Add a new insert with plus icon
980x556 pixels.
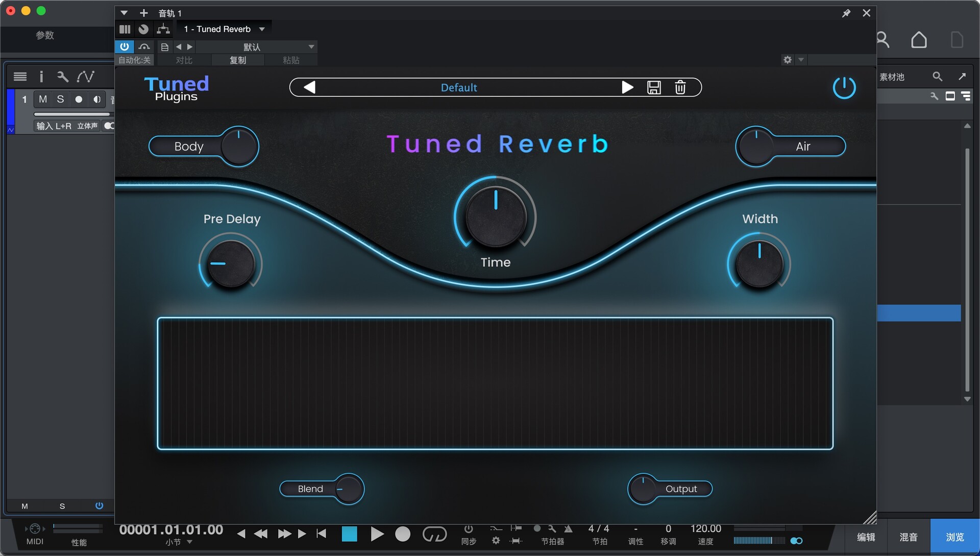coord(144,13)
